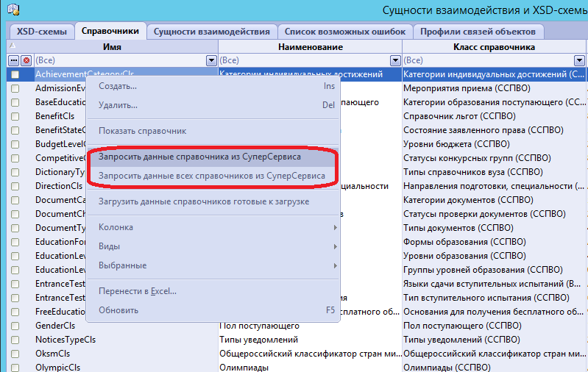
Task: Select Показать справочник menu entry
Action: tap(213, 131)
